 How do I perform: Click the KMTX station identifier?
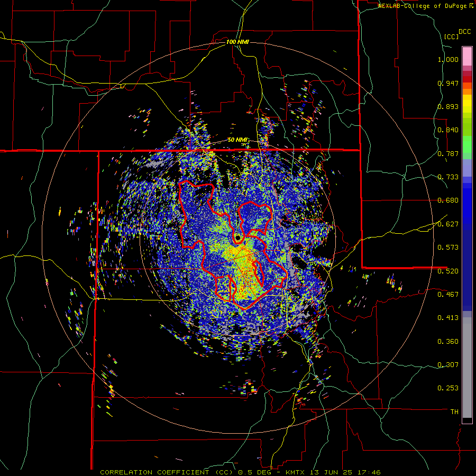(x=296, y=472)
